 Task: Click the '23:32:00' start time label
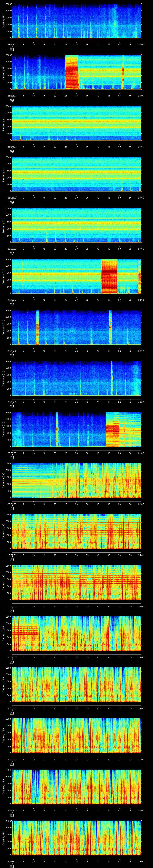(x=12, y=555)
